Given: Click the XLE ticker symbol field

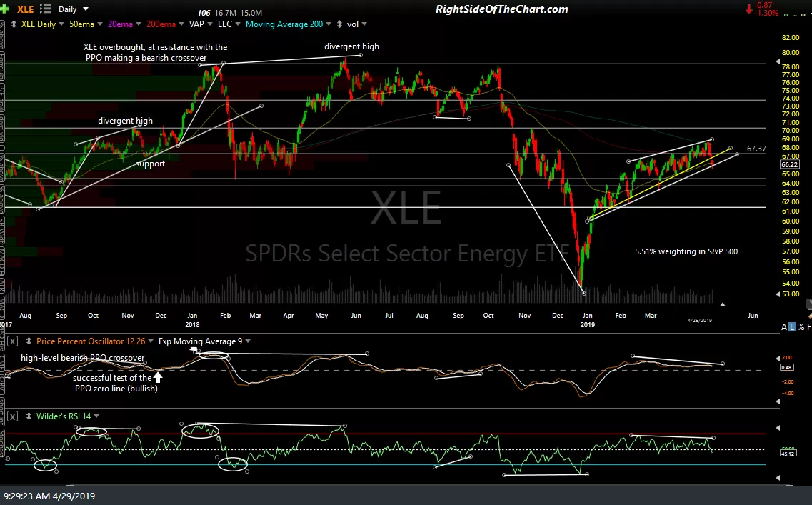Looking at the screenshot, I should [25, 9].
